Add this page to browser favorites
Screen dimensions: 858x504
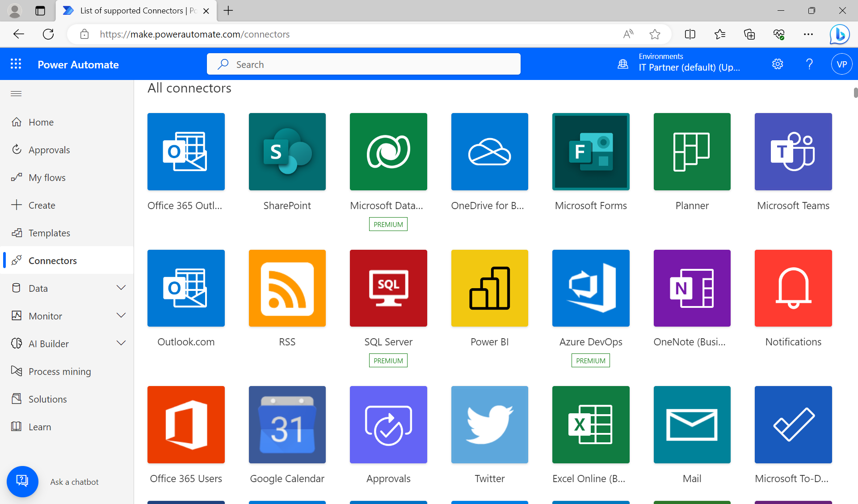click(655, 34)
